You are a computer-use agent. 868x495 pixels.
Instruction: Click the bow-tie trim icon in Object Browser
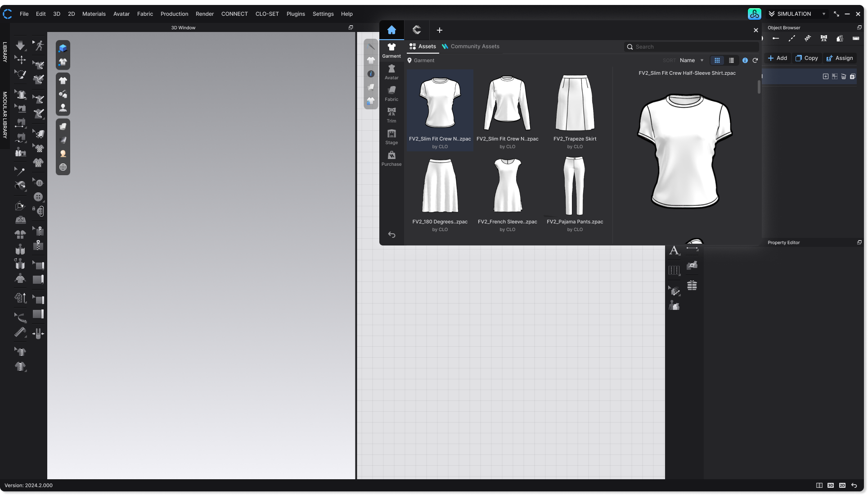pos(824,38)
